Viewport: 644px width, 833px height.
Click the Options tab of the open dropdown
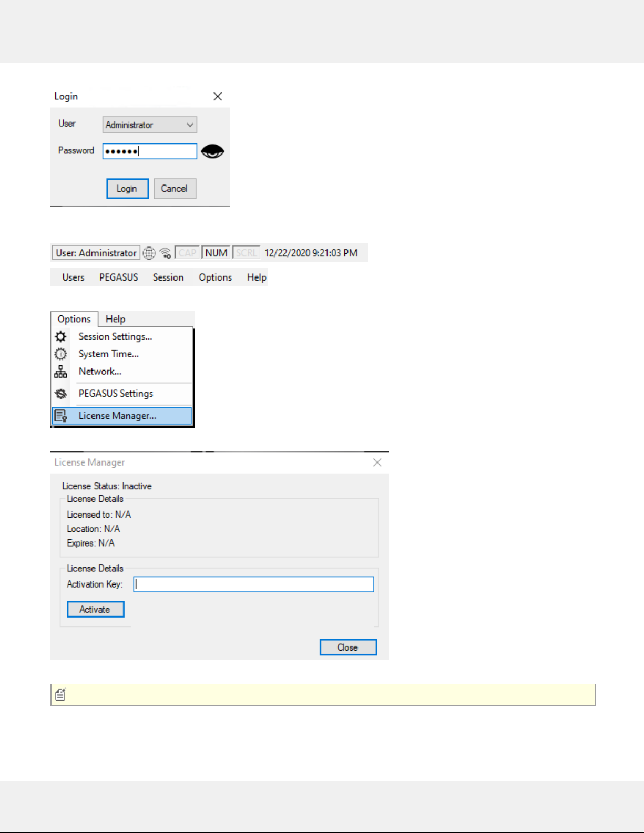pos(74,319)
